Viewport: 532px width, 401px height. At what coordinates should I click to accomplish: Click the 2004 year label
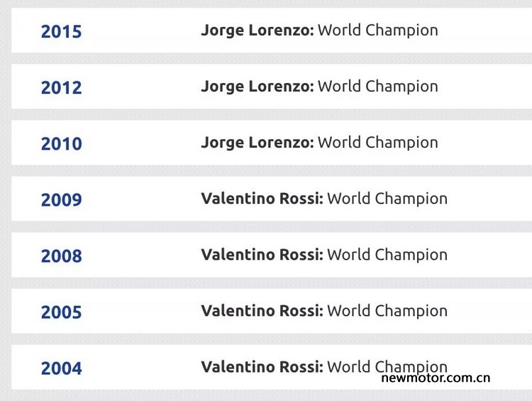pos(61,368)
